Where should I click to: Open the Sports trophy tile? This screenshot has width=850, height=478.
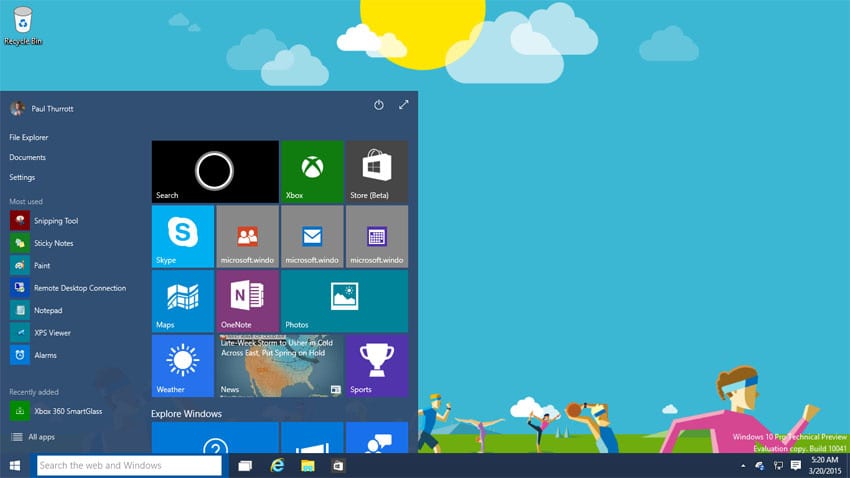coord(376,365)
